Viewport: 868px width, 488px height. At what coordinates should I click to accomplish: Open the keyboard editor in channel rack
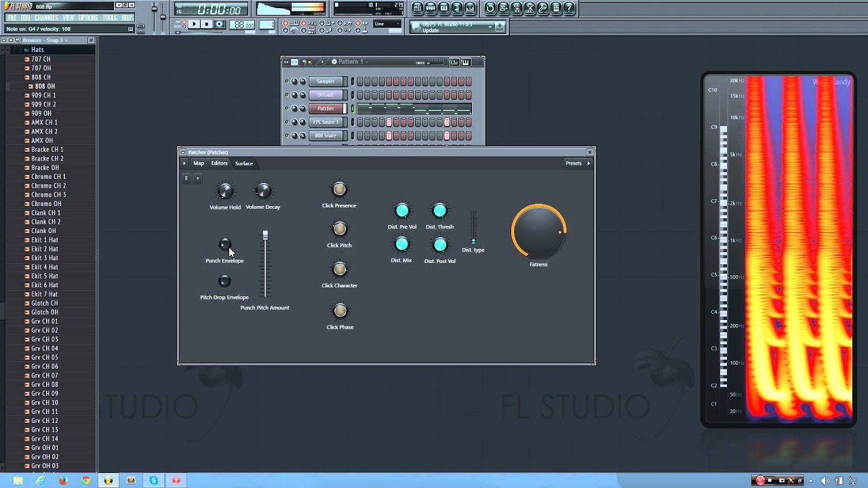(x=466, y=62)
